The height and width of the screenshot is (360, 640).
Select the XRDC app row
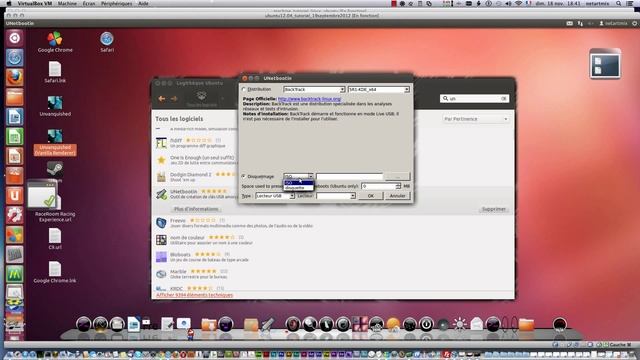[x=333, y=288]
